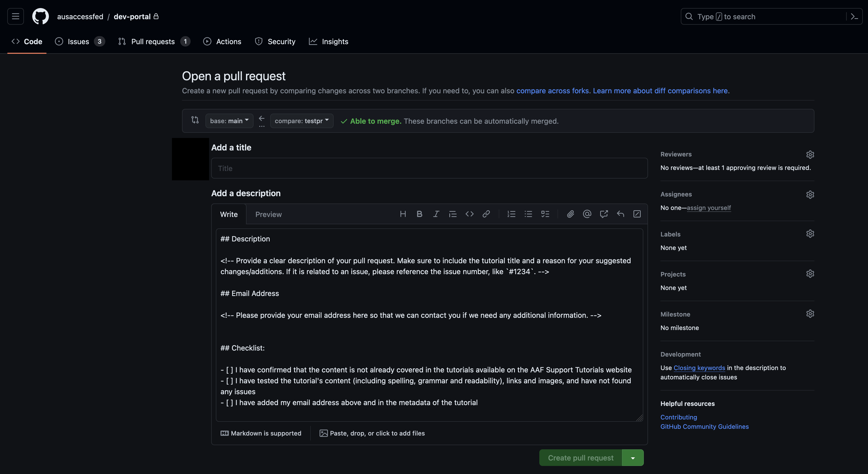
Task: Mention a user with the @ icon
Action: click(x=587, y=214)
